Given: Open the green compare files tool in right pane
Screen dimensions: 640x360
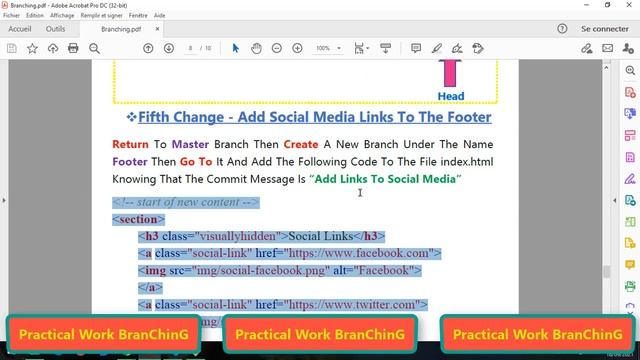Looking at the screenshot, I should pyautogui.click(x=630, y=222).
